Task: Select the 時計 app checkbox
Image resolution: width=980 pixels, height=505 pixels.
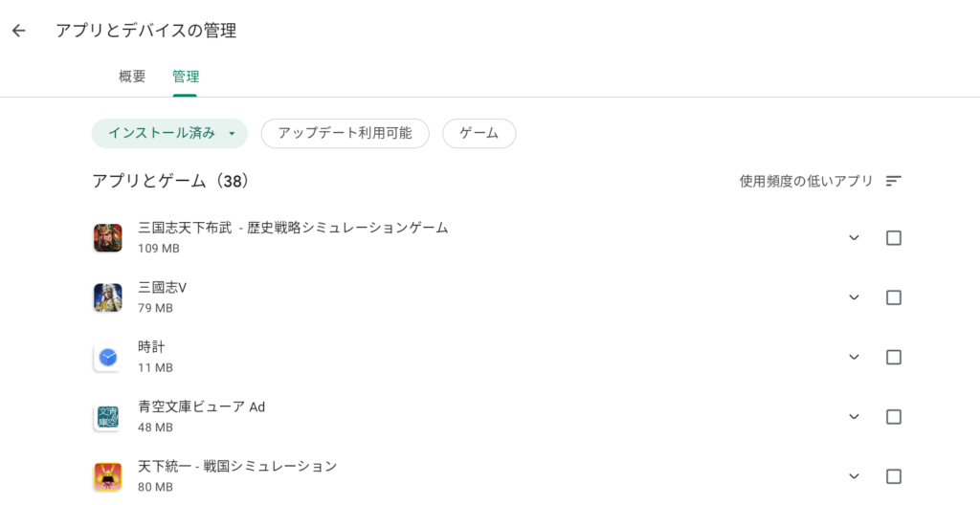Action: tap(894, 357)
